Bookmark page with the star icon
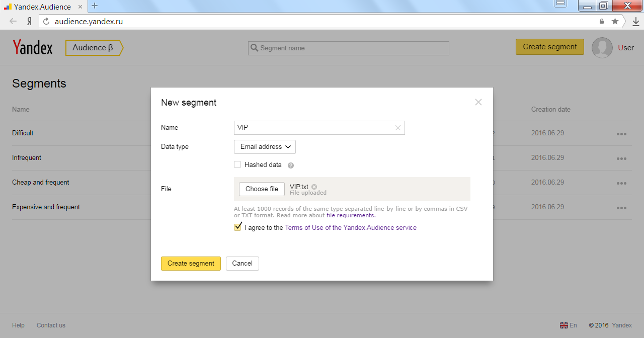 click(615, 22)
